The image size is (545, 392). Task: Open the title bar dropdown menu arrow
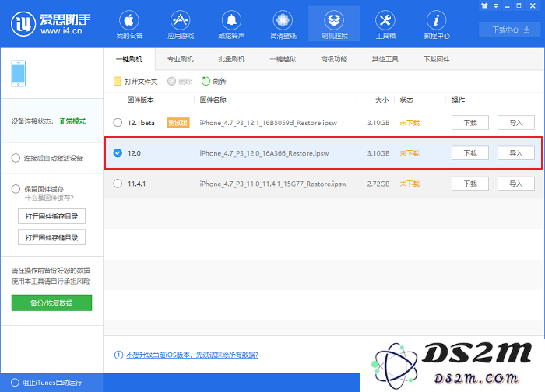tap(496, 5)
